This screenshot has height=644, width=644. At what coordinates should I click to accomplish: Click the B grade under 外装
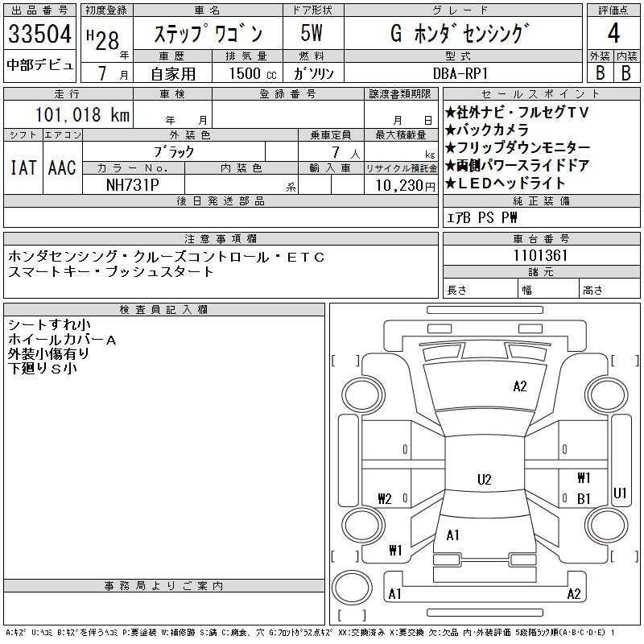pos(600,72)
